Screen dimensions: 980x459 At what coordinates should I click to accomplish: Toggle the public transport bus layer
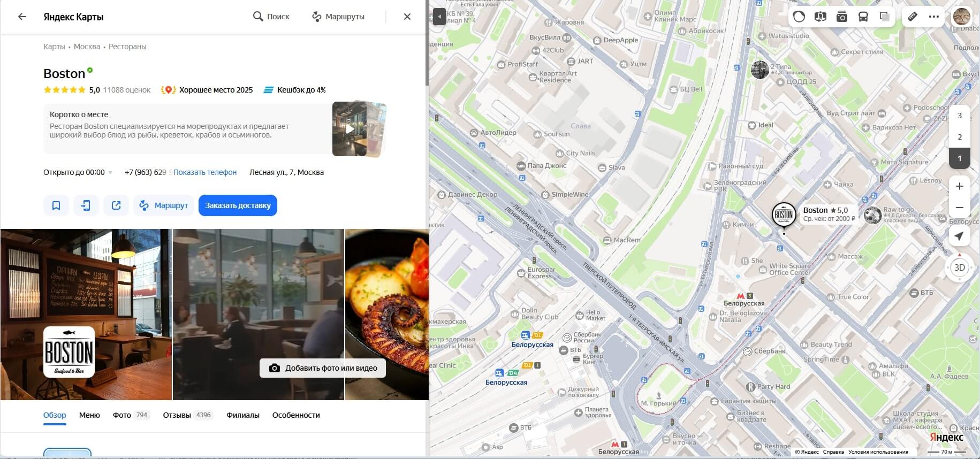coord(863,17)
